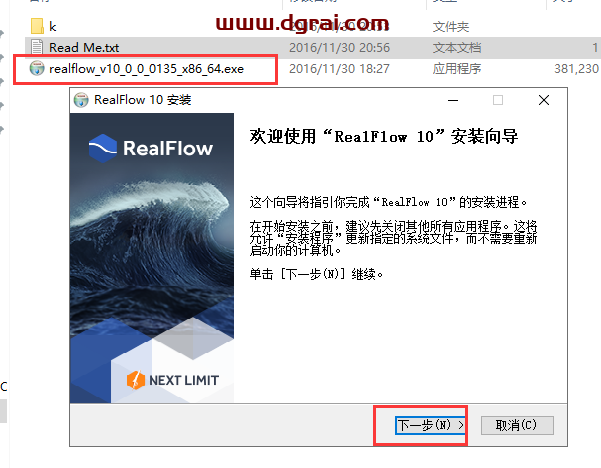Select the folder named k
The height and width of the screenshot is (468, 601).
pos(52,26)
